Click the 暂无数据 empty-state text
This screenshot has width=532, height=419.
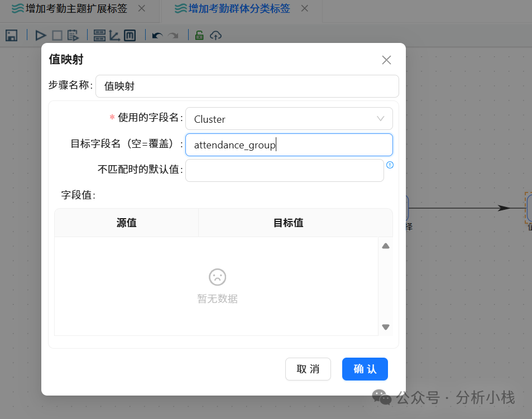(x=218, y=298)
